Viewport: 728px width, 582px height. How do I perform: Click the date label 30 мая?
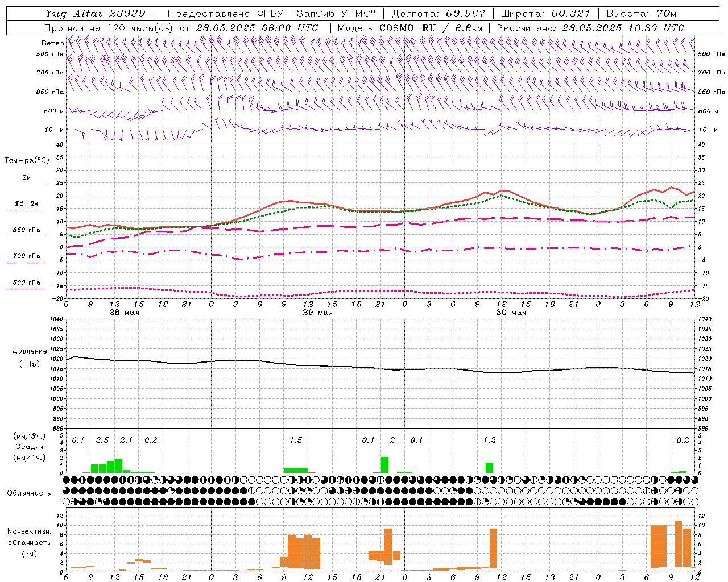(x=511, y=313)
